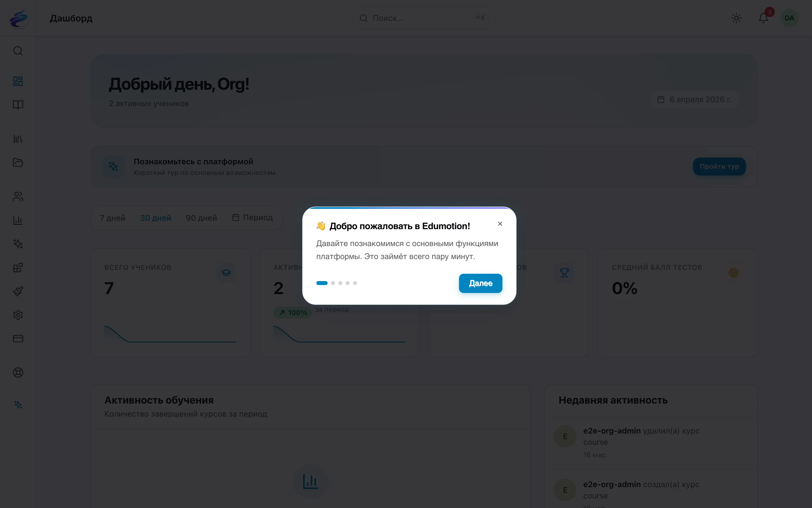Open the OA user avatar menu
The height and width of the screenshot is (508, 812).
(789, 18)
